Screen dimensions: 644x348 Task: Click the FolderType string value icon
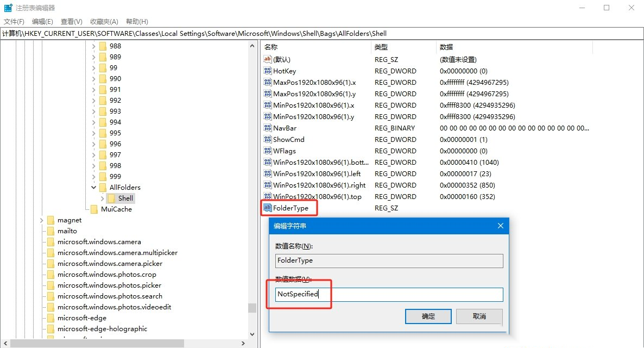pyautogui.click(x=267, y=208)
